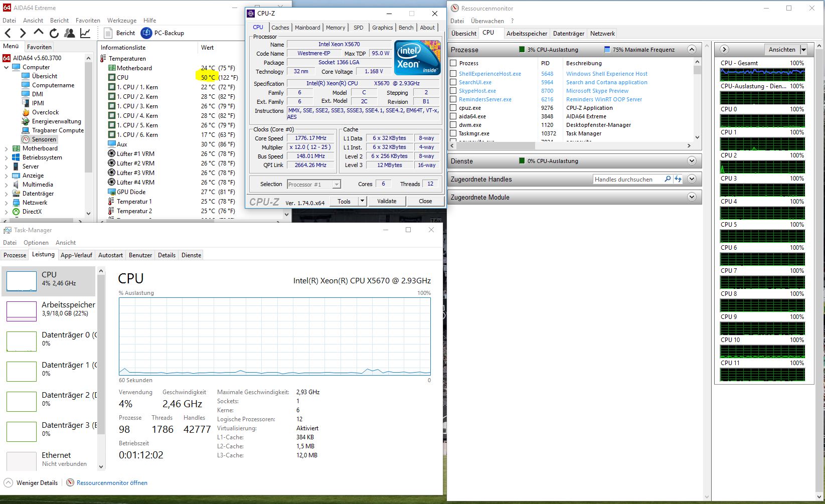Click the Task-Manager sidebar scroll down arrow
This screenshot has height=504, width=825.
click(x=101, y=466)
